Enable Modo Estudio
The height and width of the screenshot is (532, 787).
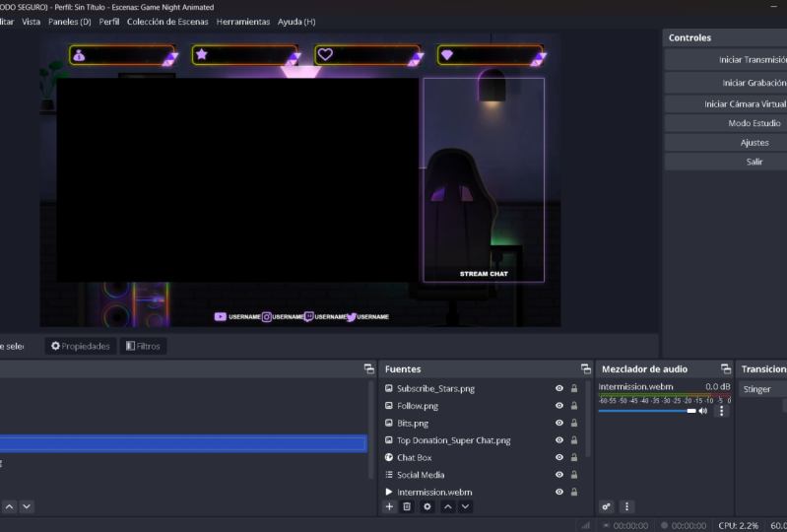(x=726, y=123)
